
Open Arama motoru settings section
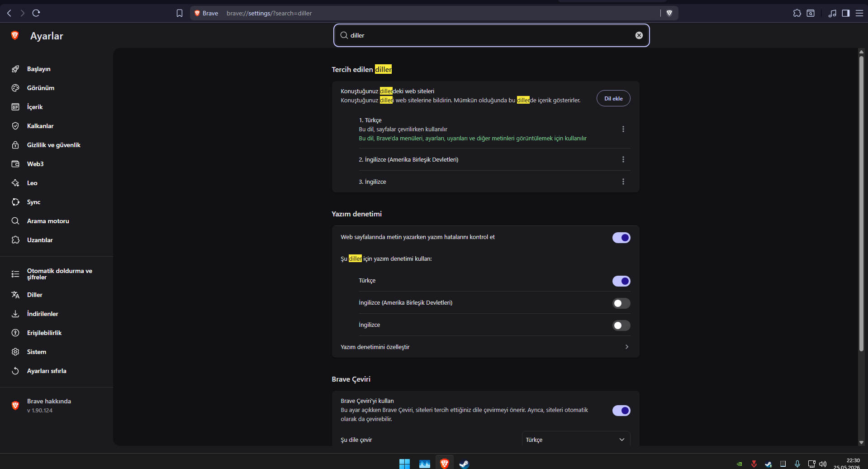(48, 221)
